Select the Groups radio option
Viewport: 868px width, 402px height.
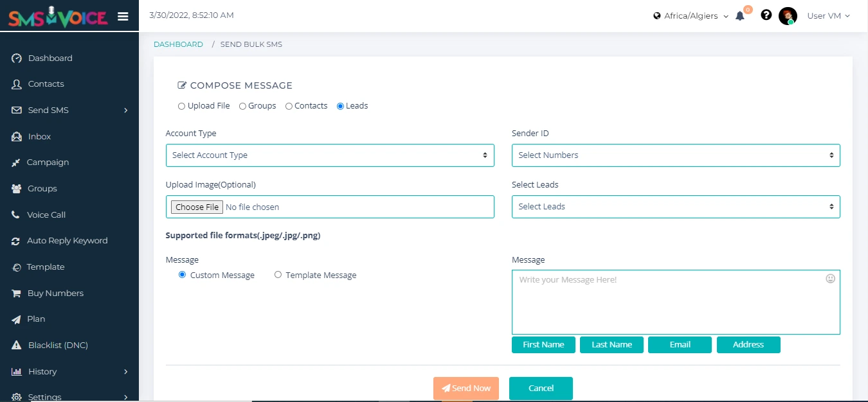point(242,106)
